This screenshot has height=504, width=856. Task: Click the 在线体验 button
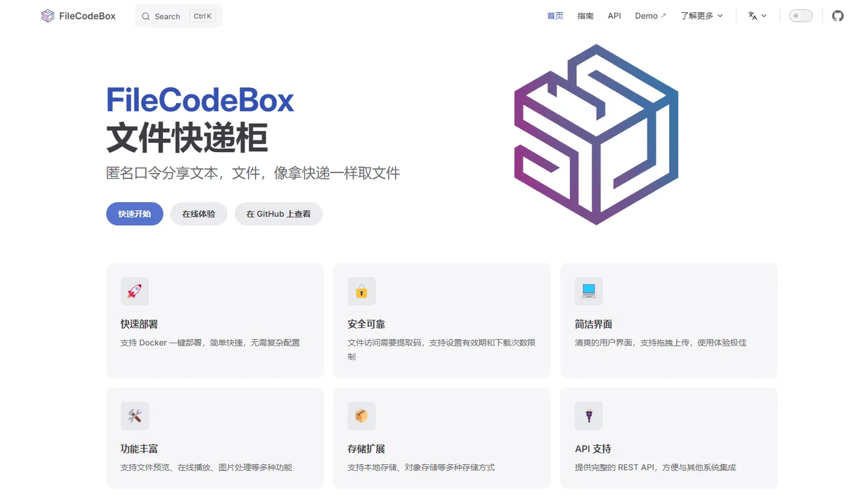tap(199, 214)
